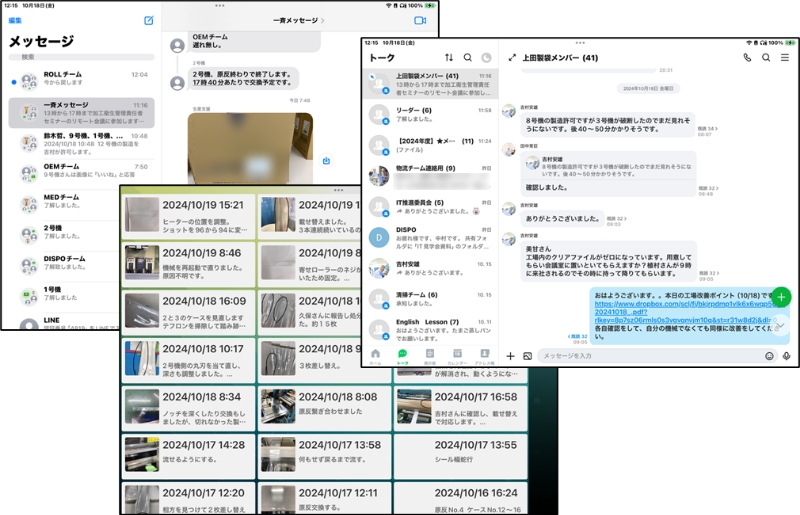The image size is (800, 515).
Task: Open the 2024/10/17 12:20 record card
Action: (188, 499)
